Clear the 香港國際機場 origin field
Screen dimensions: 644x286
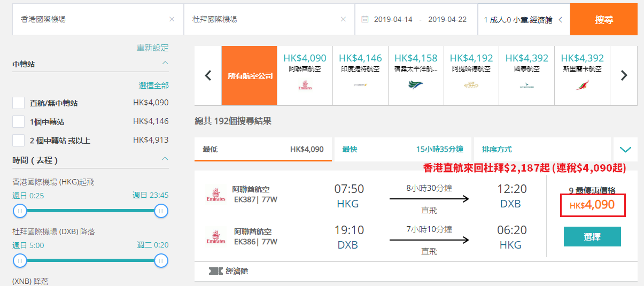coord(172,19)
